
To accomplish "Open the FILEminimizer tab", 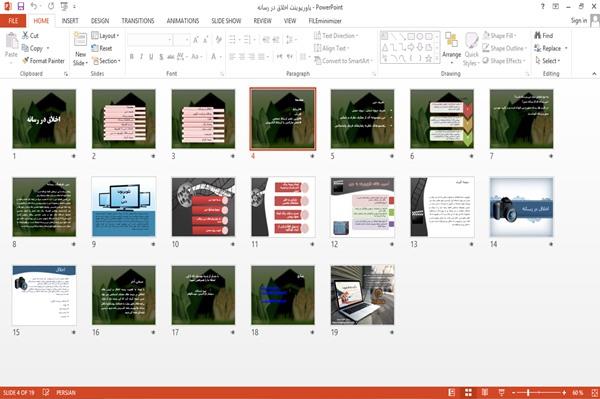I will (x=325, y=21).
